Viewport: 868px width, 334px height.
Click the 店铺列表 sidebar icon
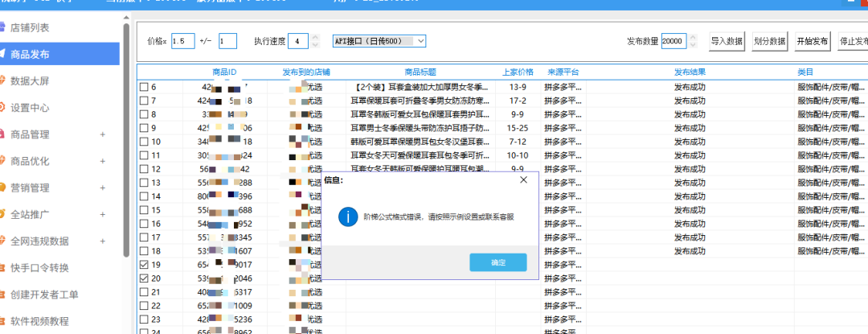tap(2, 27)
